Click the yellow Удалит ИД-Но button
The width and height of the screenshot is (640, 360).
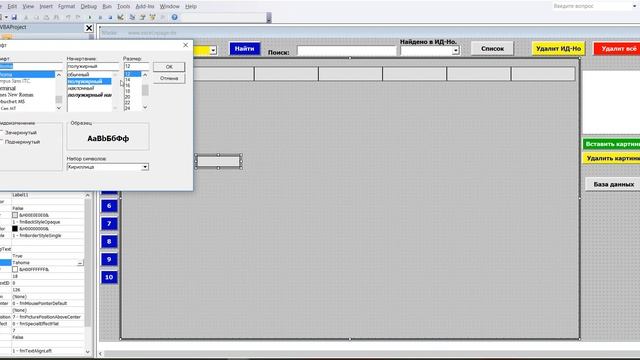point(558,49)
